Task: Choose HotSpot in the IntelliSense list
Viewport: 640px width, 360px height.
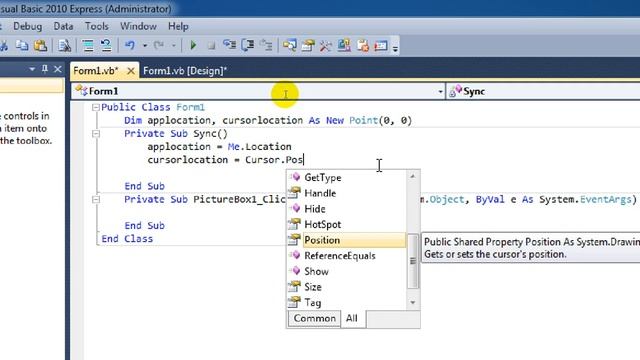Action: [x=347, y=224]
